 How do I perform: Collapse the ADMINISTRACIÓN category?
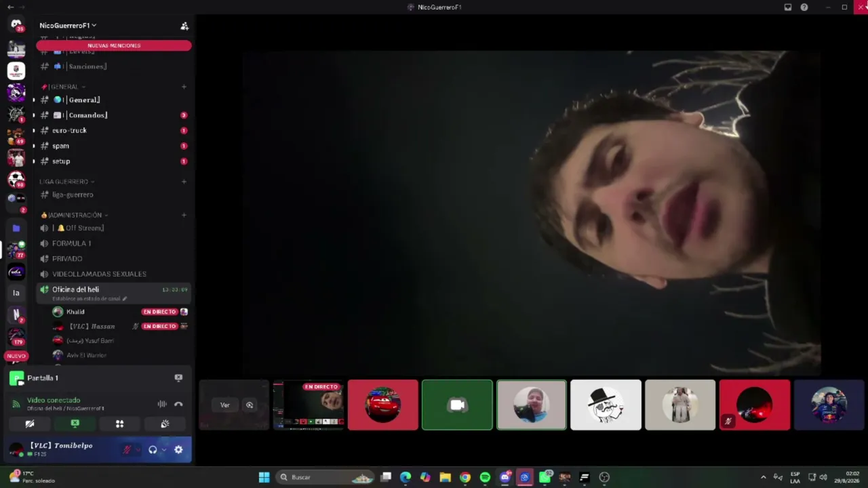tap(74, 215)
